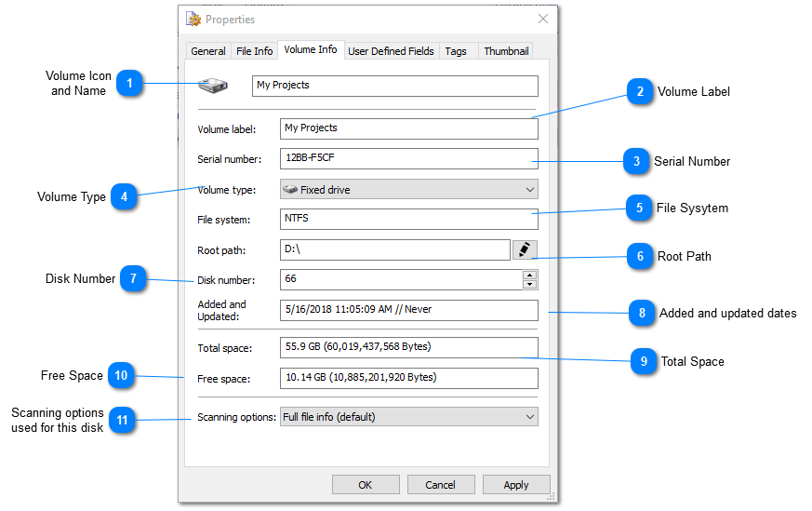Viewport: 812px width, 511px height.
Task: Focus the Serial number field
Action: (x=408, y=158)
